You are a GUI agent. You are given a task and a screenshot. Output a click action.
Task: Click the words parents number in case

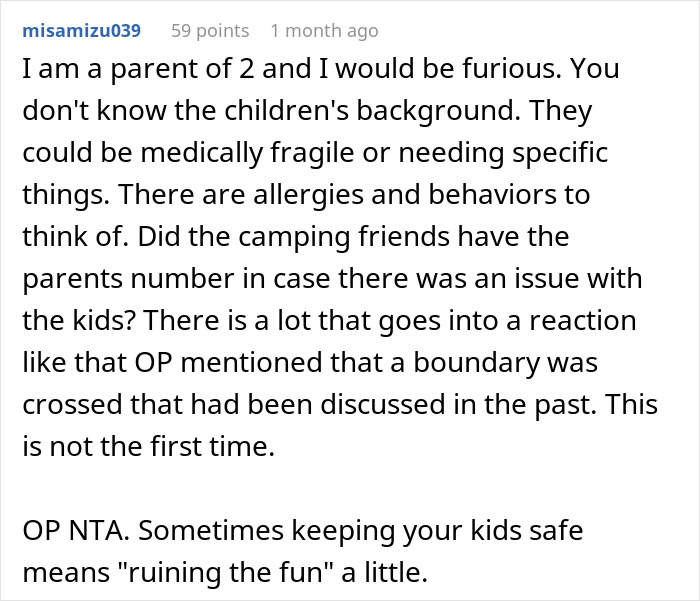(x=178, y=279)
